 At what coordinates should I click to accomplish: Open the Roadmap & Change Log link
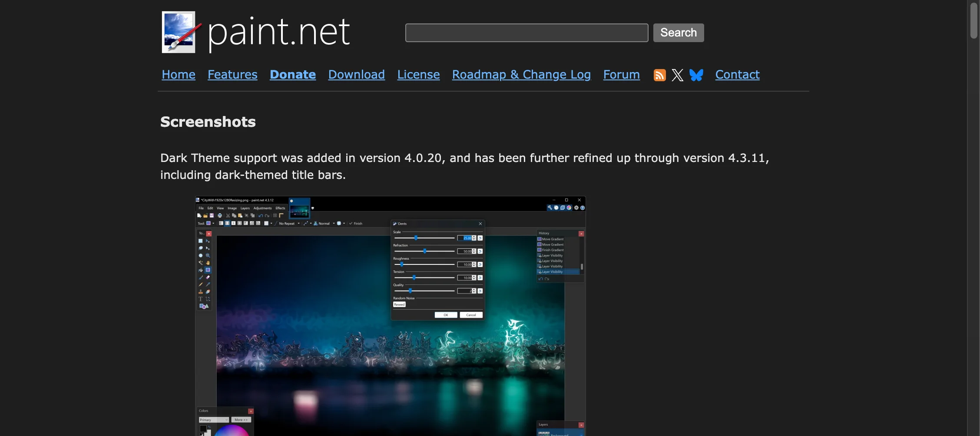(x=521, y=75)
